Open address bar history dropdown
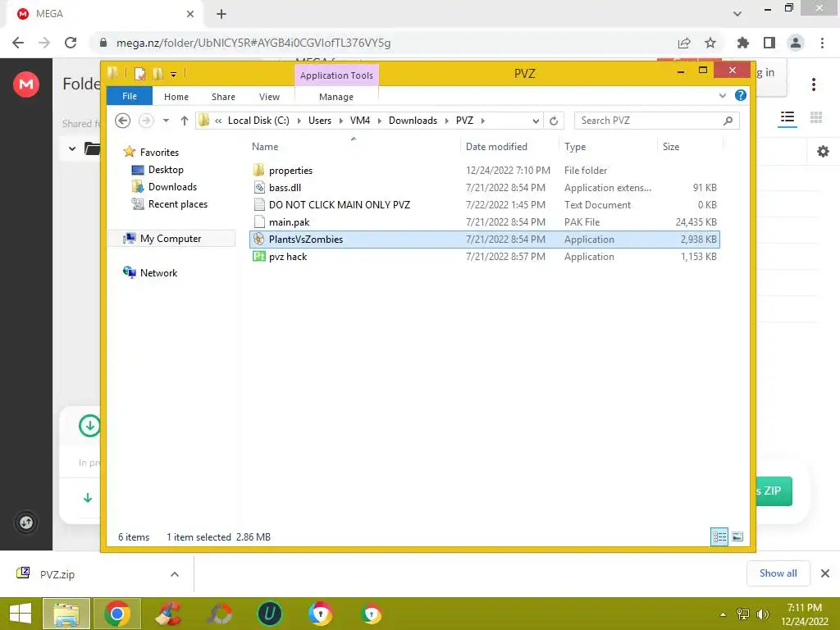The image size is (840, 630). pos(535,121)
